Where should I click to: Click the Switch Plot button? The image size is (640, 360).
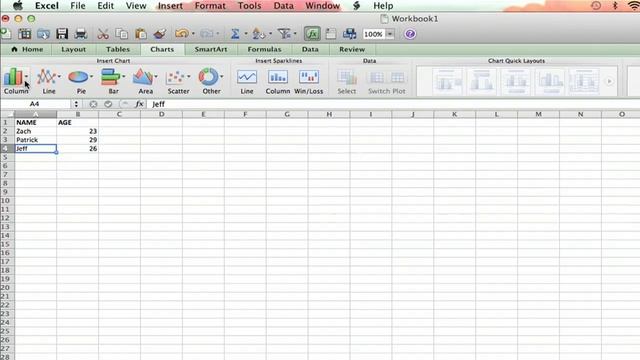(x=387, y=82)
